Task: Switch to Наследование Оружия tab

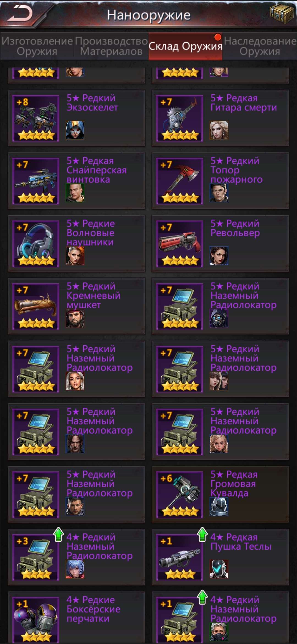Action: point(260,46)
